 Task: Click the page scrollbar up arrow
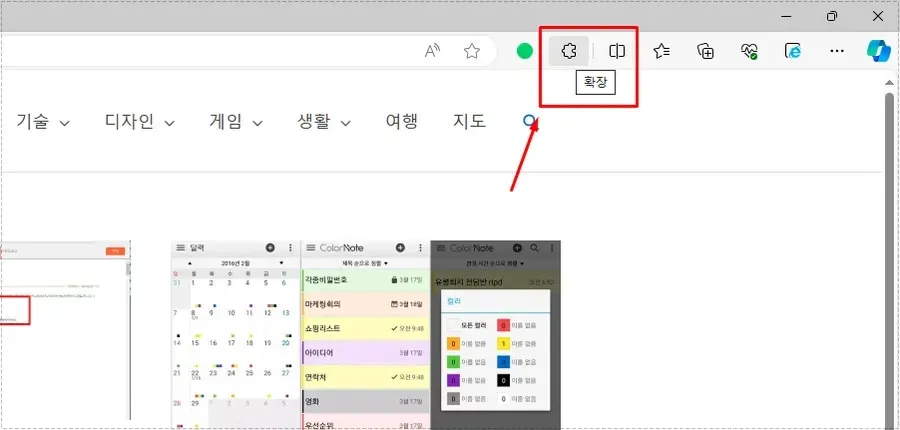pyautogui.click(x=890, y=83)
